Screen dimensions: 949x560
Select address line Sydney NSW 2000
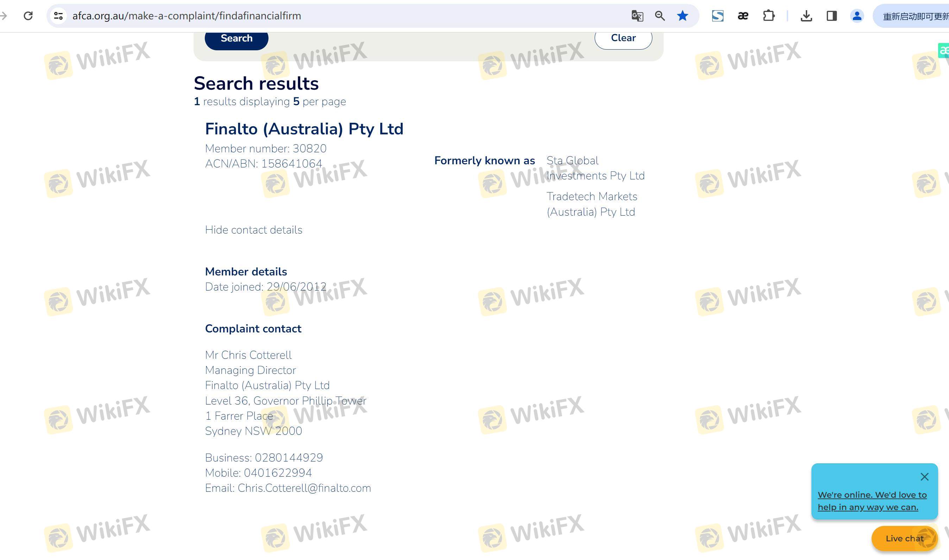253,431
